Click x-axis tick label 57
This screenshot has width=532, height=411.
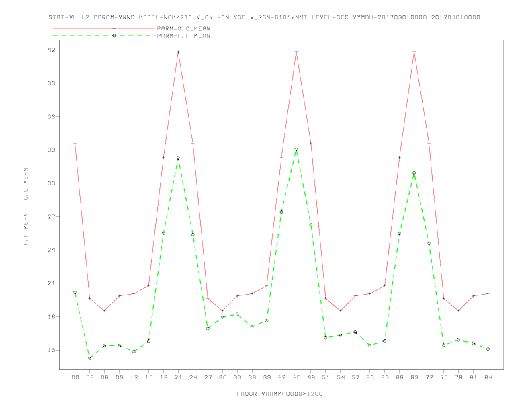pyautogui.click(x=355, y=377)
